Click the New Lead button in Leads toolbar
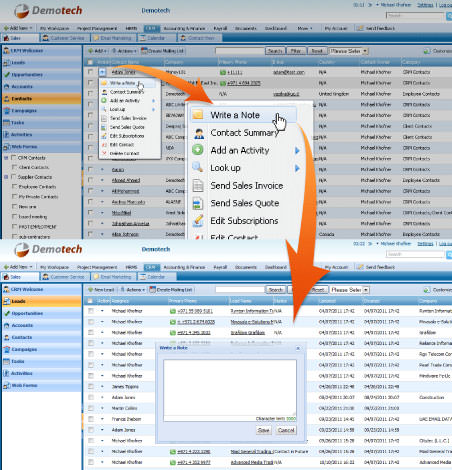Screen dimensions: 452x470 point(101,290)
